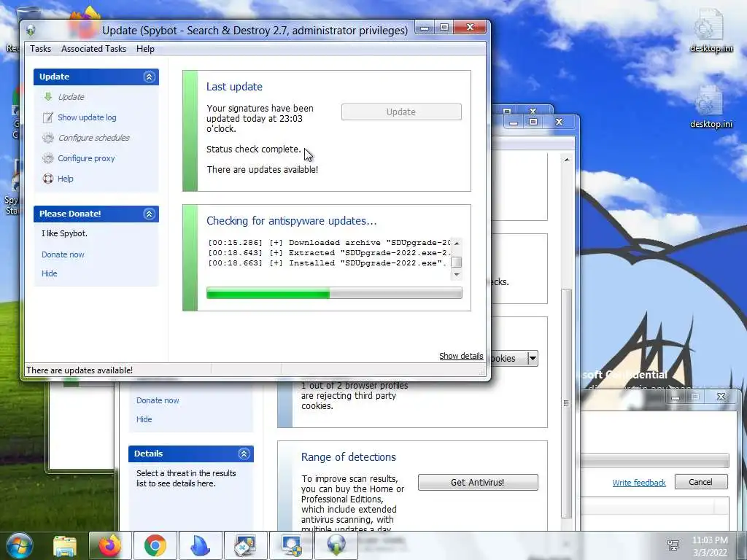Select the upper desktop.ini desktop icon
747x560 pixels.
click(x=711, y=30)
